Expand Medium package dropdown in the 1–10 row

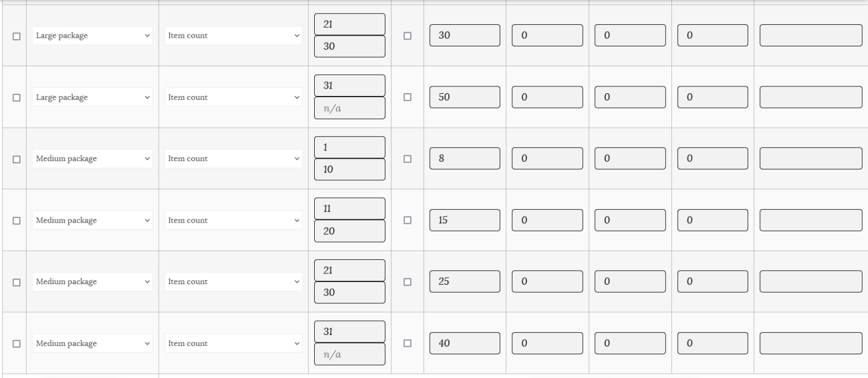click(92, 159)
